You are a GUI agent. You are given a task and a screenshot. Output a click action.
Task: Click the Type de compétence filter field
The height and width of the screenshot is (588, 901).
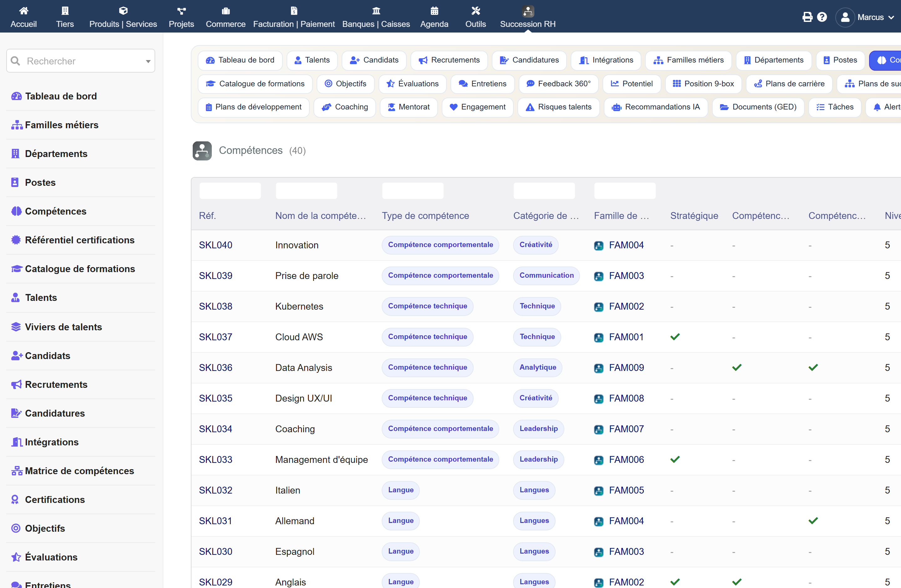pos(413,191)
